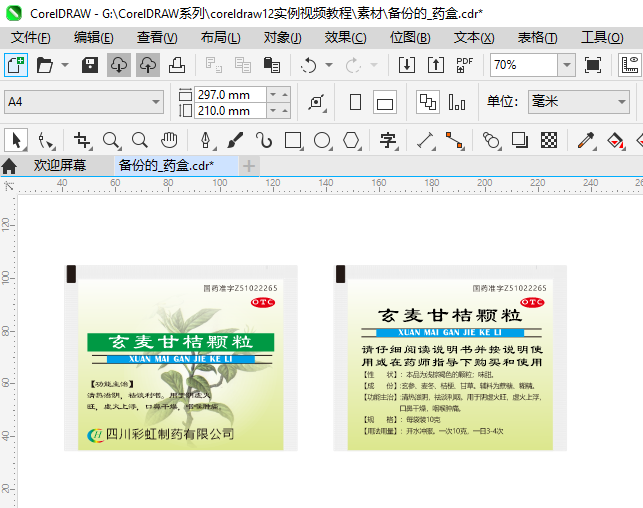Save the document with the floppy disk icon
This screenshot has width=643, height=508.
(90, 65)
